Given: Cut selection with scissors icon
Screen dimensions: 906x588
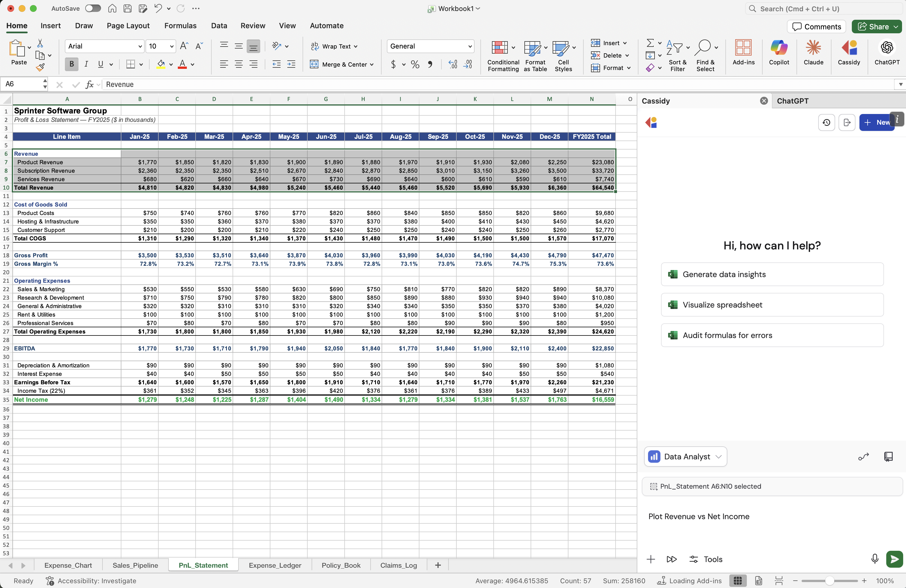Looking at the screenshot, I should pos(40,43).
